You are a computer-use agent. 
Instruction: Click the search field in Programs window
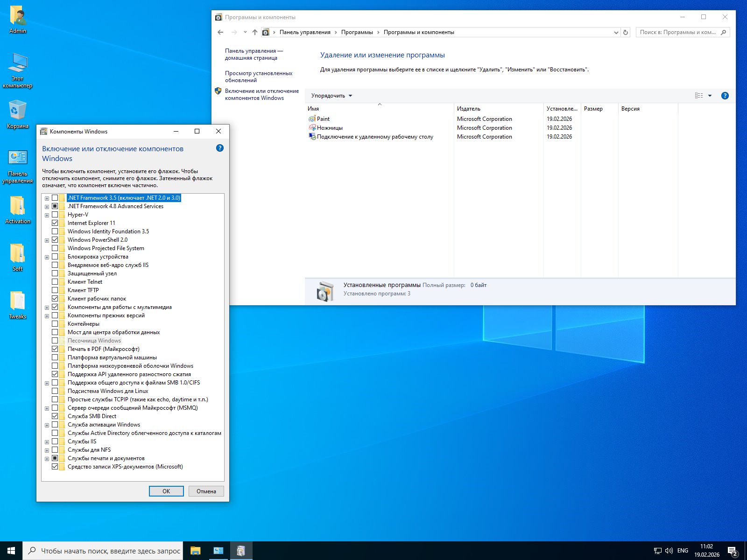[678, 32]
